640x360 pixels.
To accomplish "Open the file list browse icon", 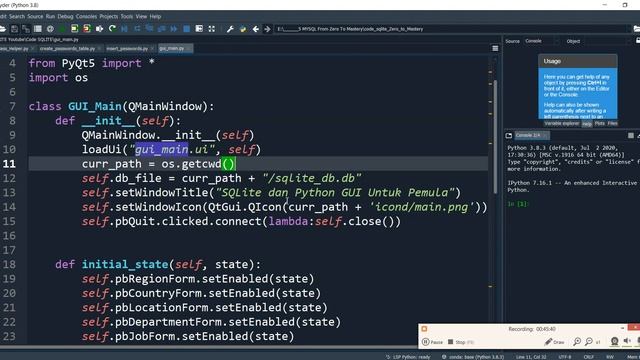I will coord(38,29).
